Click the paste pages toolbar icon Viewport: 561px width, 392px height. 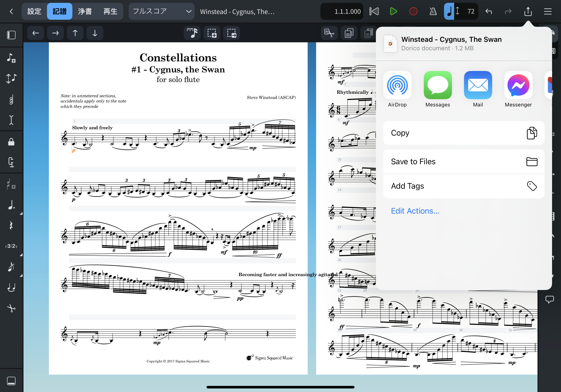pos(368,33)
